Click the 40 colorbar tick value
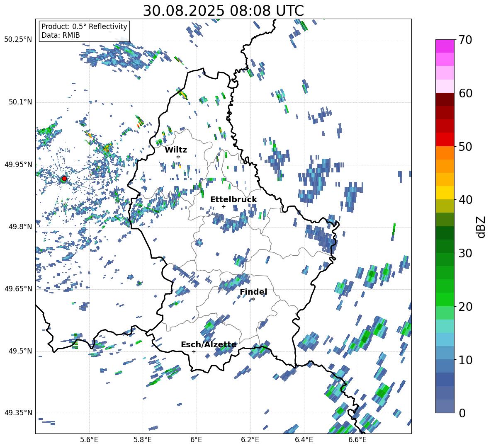This screenshot has height=448, width=491. coord(465,200)
